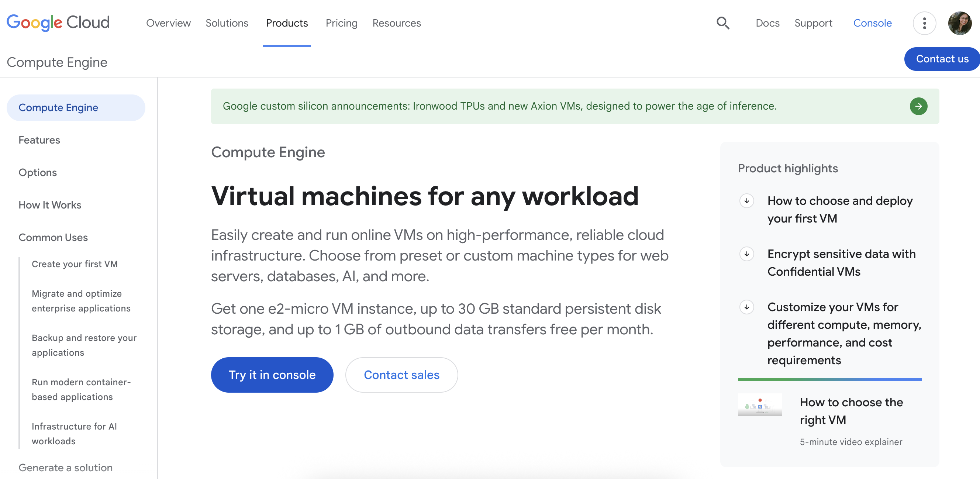Select 'Infrastructure for AI workloads' sidebar link
The image size is (980, 479).
point(74,433)
